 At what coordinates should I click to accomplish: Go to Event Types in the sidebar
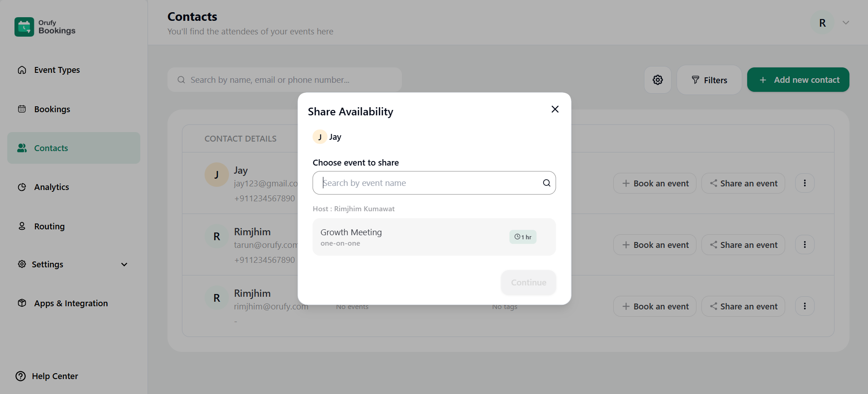click(57, 70)
